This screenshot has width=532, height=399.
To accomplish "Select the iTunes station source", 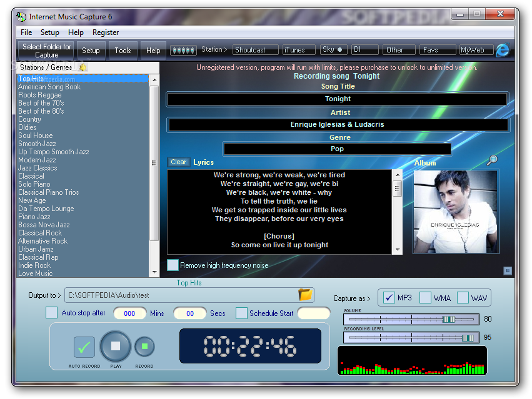I will click(x=299, y=50).
